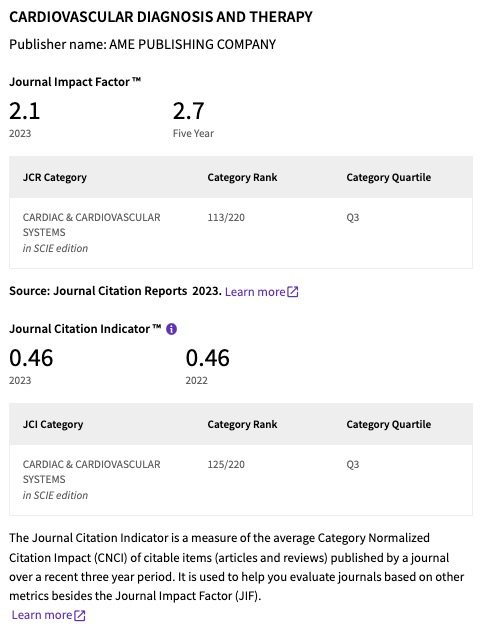This screenshot has height=634, width=496.
Task: Click the 2.7 five year impact factor
Action: tap(188, 111)
